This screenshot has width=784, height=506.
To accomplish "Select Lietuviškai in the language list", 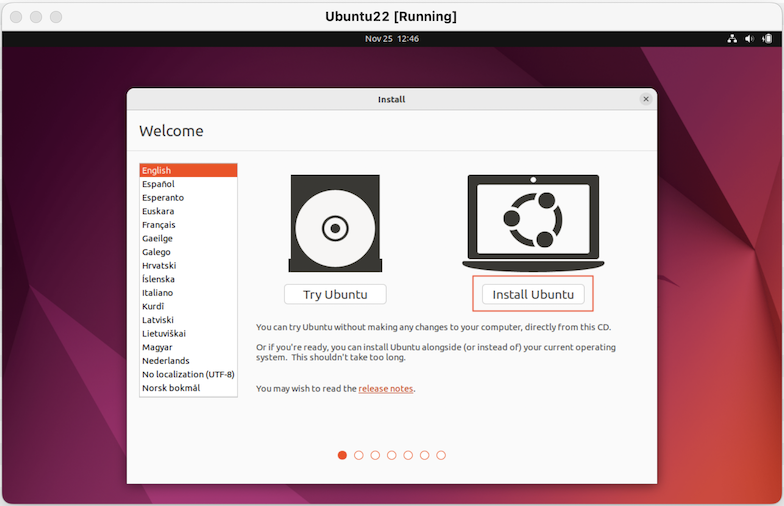I will pos(188,334).
